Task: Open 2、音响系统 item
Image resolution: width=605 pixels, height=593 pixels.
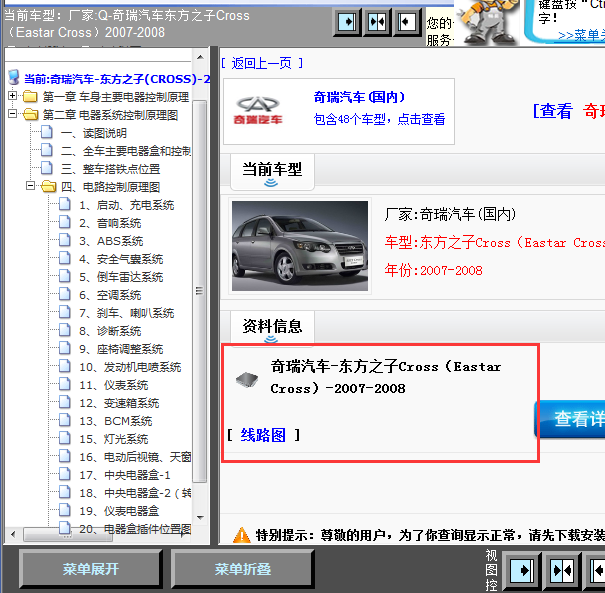Action: 110,223
